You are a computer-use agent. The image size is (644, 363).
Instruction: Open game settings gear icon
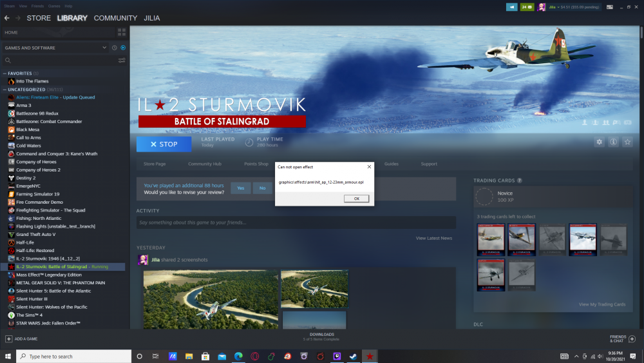599,142
